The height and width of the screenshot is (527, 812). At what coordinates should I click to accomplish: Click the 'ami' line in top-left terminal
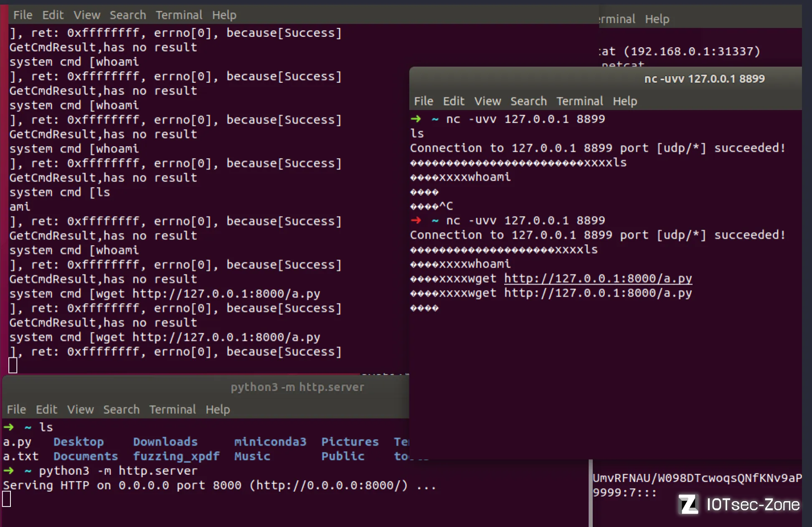(x=20, y=207)
